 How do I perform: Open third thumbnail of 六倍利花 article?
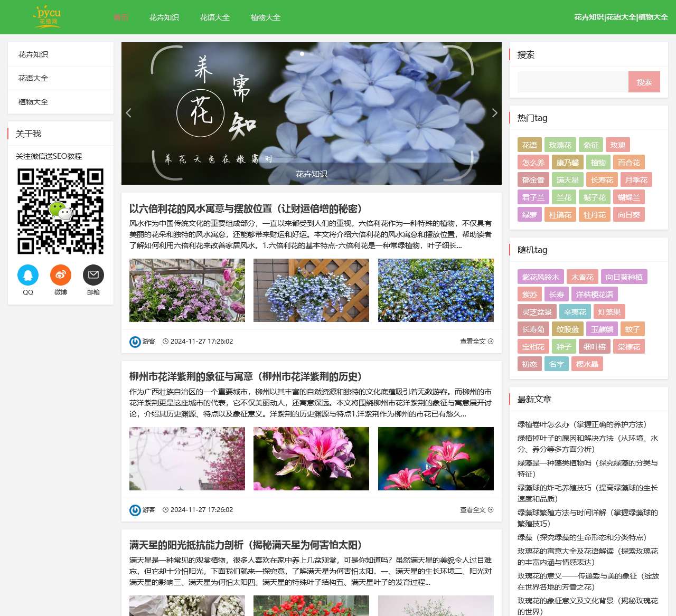(436, 290)
